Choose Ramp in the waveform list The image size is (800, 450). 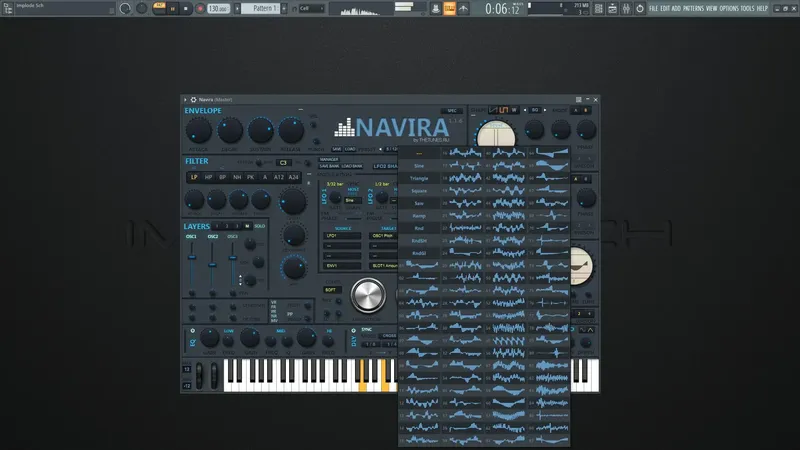[419, 216]
